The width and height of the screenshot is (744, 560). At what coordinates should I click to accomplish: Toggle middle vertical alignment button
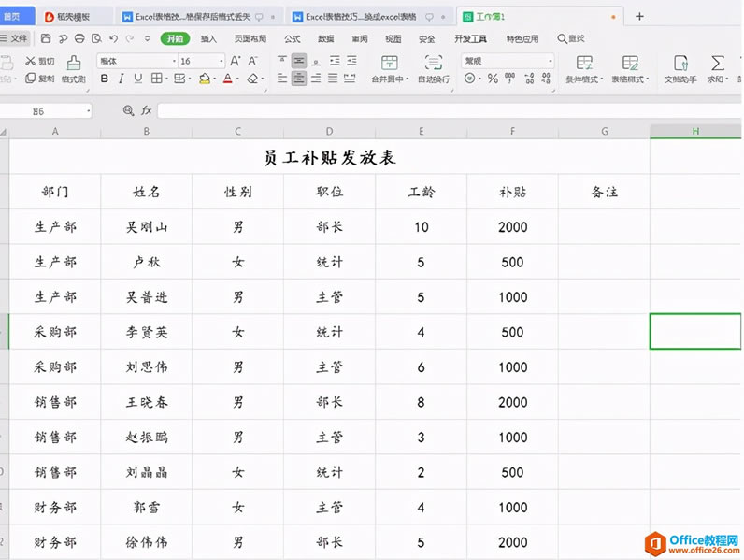(299, 60)
